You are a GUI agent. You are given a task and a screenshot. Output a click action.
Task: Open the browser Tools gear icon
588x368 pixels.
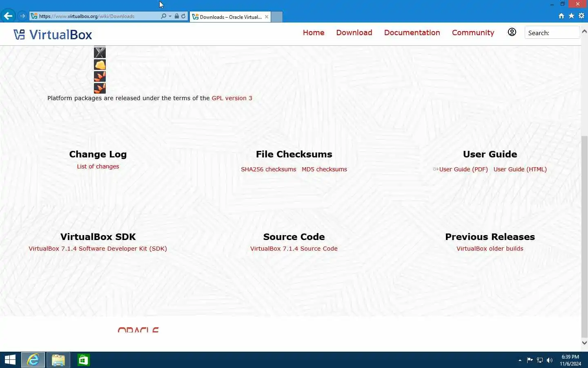[581, 16]
